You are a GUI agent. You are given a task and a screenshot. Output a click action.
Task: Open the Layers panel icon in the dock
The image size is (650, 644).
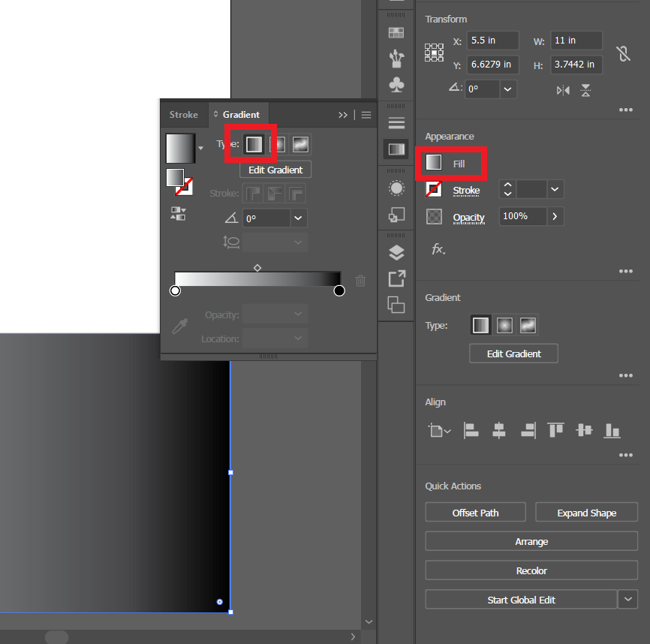(396, 252)
